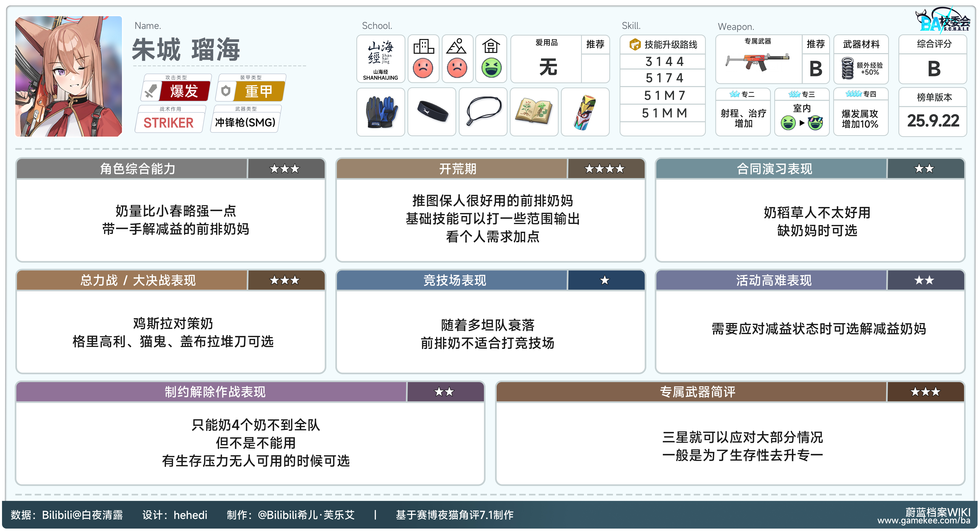
Task: Click the metal spring weapon material icon
Action: pos(847,68)
